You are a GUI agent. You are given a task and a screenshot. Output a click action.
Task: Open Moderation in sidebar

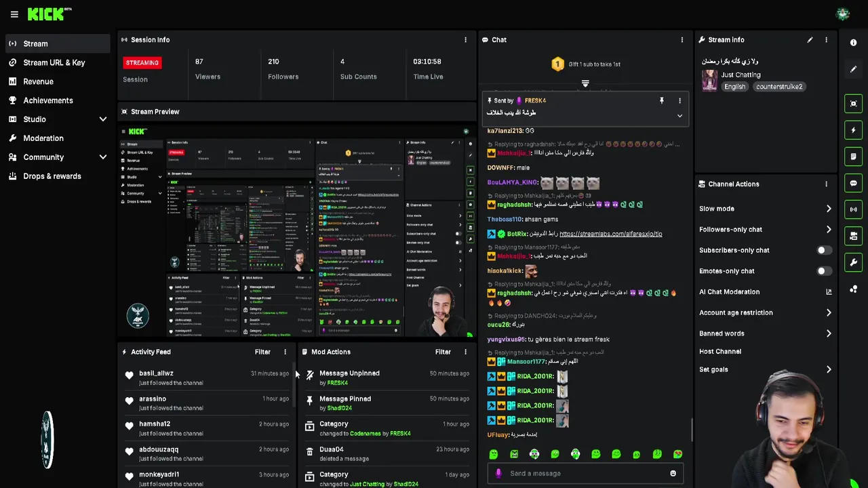(x=57, y=138)
